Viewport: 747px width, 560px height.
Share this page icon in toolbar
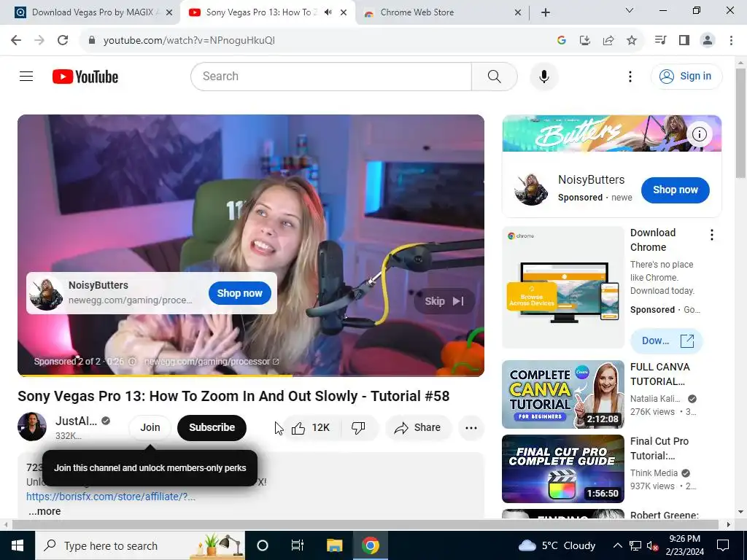(x=608, y=40)
